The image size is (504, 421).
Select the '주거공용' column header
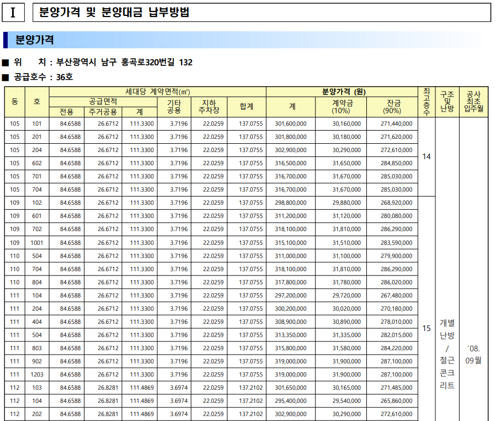pyautogui.click(x=103, y=112)
